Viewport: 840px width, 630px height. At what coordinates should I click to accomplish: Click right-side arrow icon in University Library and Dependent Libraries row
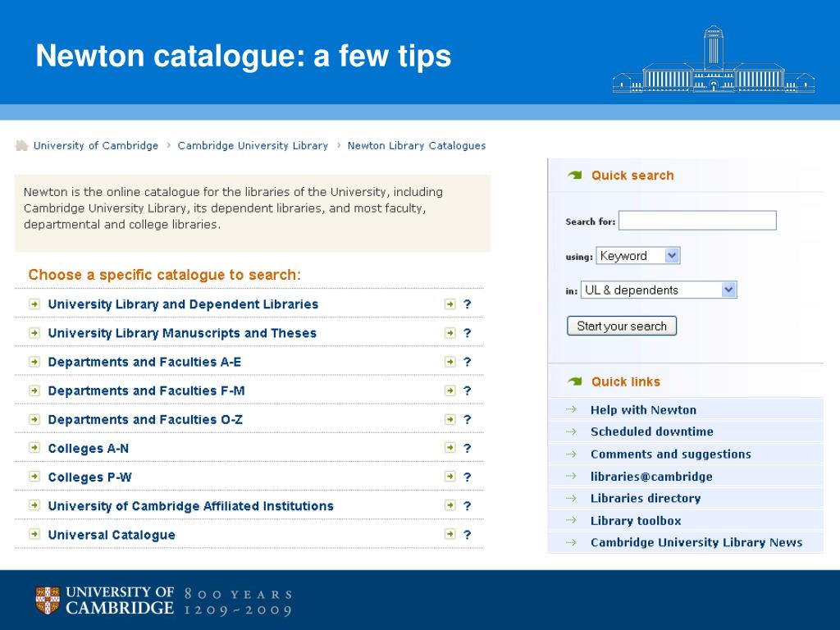450,304
